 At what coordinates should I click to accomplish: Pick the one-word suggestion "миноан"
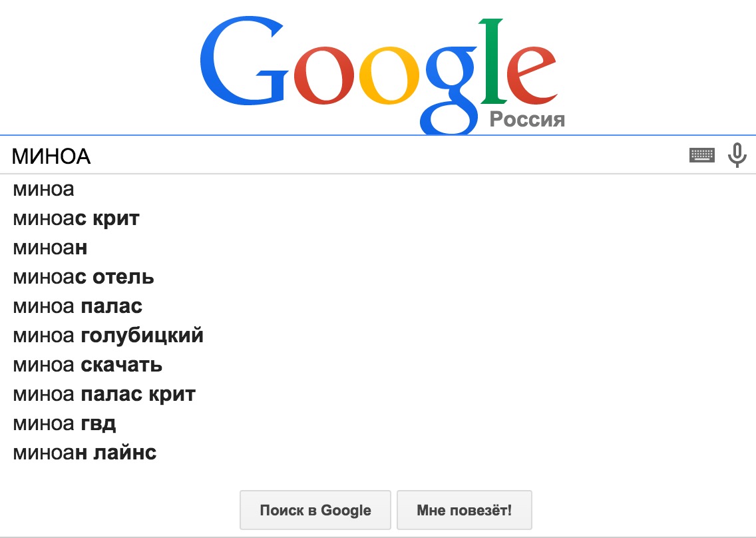[51, 248]
